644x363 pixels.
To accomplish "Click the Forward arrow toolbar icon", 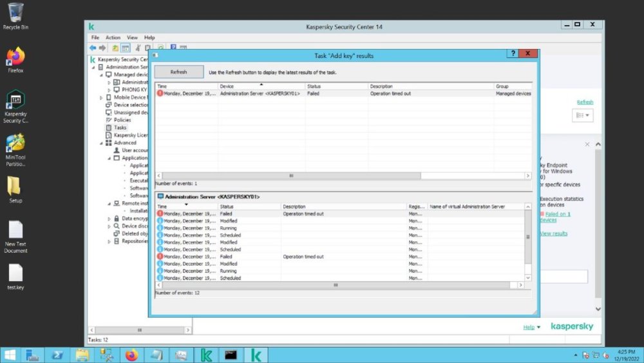I will click(x=102, y=48).
